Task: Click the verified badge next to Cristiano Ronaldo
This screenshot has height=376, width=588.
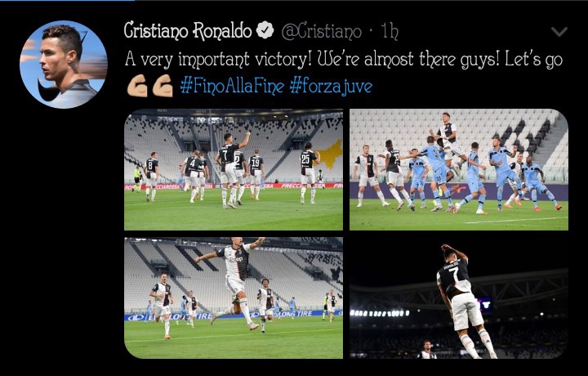Action: coord(265,30)
